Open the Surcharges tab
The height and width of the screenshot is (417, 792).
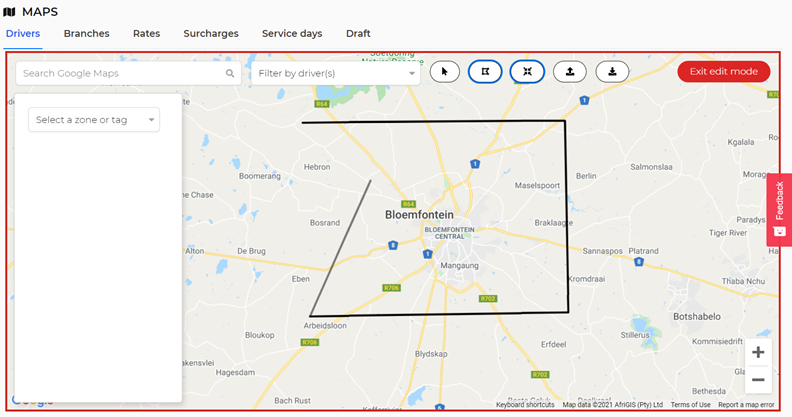(x=211, y=33)
